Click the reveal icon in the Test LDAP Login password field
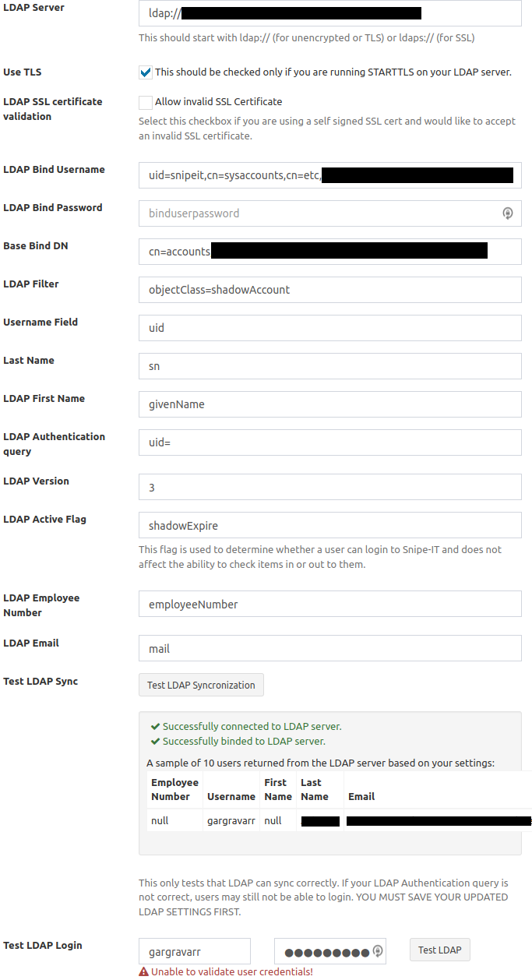This screenshot has width=532, height=980. pos(375,950)
